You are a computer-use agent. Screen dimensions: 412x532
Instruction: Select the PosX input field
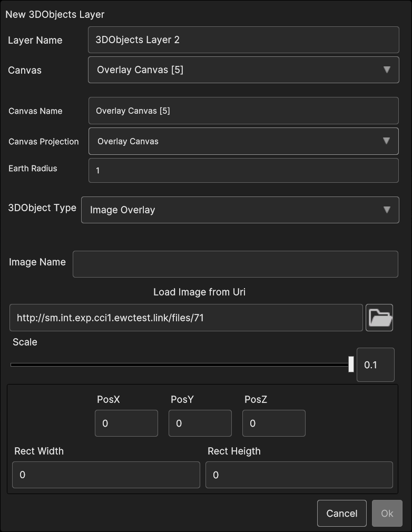(x=126, y=423)
